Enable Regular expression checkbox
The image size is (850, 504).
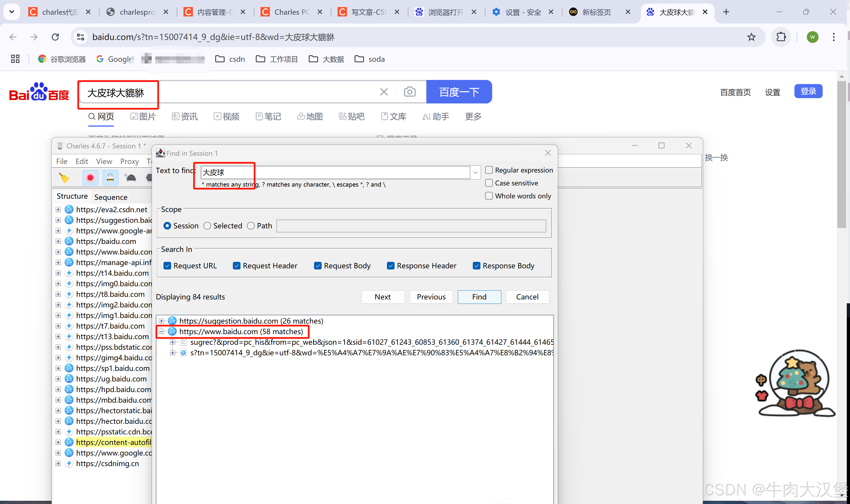coord(489,170)
